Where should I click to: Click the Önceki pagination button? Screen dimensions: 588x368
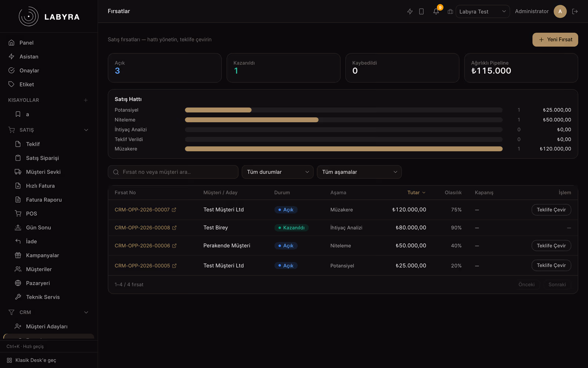526,284
